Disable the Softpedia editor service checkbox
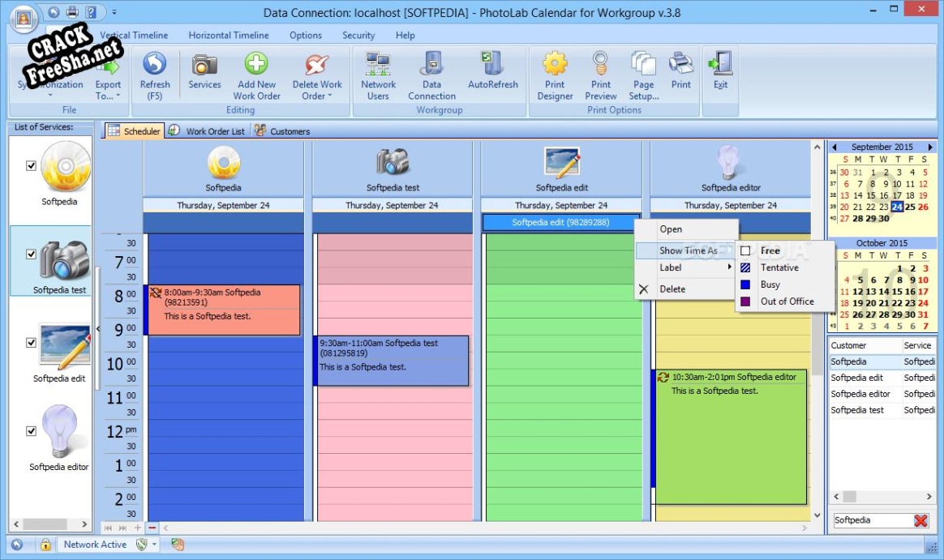The image size is (944, 560). click(x=32, y=431)
